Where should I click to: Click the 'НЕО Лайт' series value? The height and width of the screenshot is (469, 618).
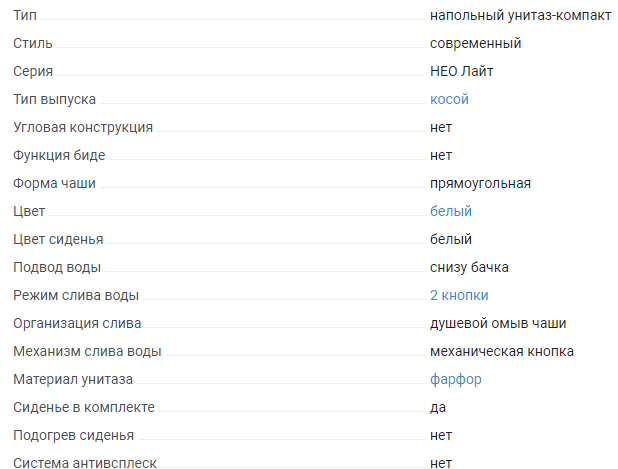(461, 71)
